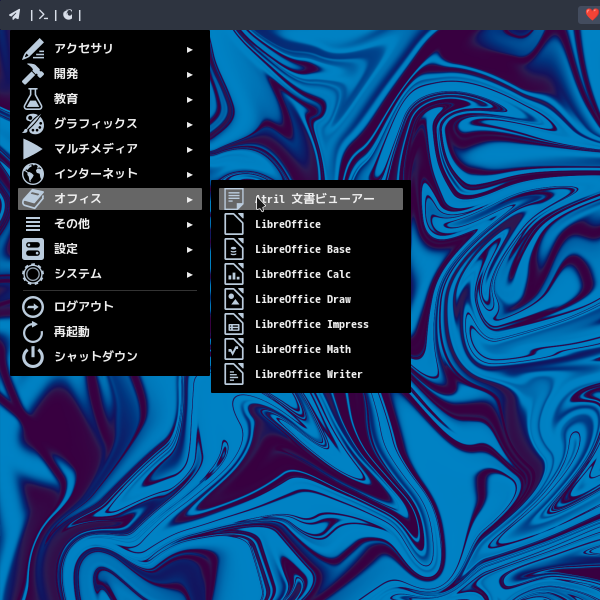Click the 設定 switches icon
Viewport: 600px width, 600px height.
pos(33,249)
